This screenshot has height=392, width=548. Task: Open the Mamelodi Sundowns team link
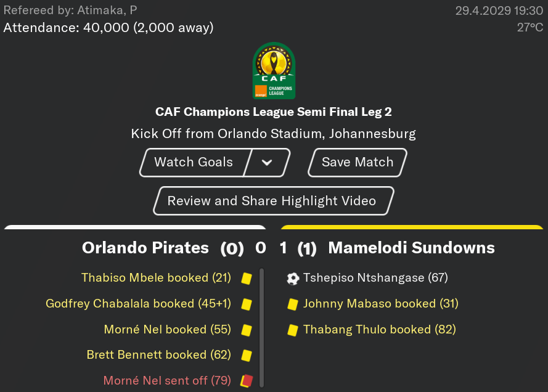411,248
